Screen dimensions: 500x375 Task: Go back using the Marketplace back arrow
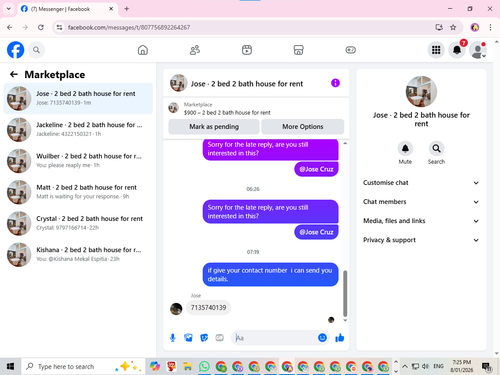[x=14, y=74]
